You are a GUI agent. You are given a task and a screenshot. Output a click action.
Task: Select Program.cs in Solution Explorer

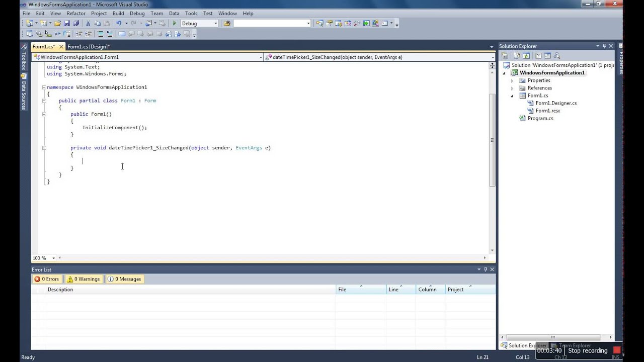click(x=540, y=118)
